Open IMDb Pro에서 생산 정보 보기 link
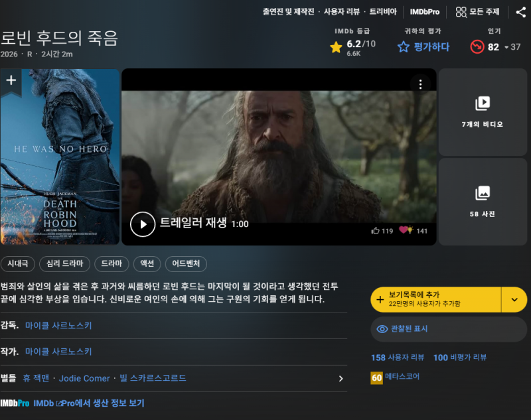 coord(89,403)
